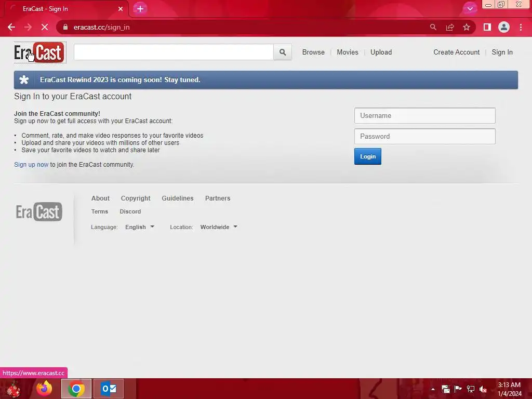Click the address bar lock icon
The width and height of the screenshot is (532, 399).
pos(65,27)
